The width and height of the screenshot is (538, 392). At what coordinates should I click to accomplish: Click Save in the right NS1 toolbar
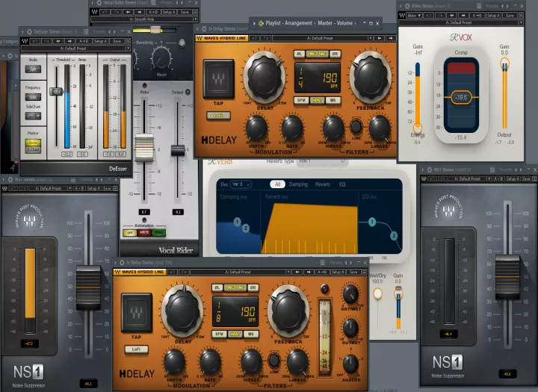(526, 178)
